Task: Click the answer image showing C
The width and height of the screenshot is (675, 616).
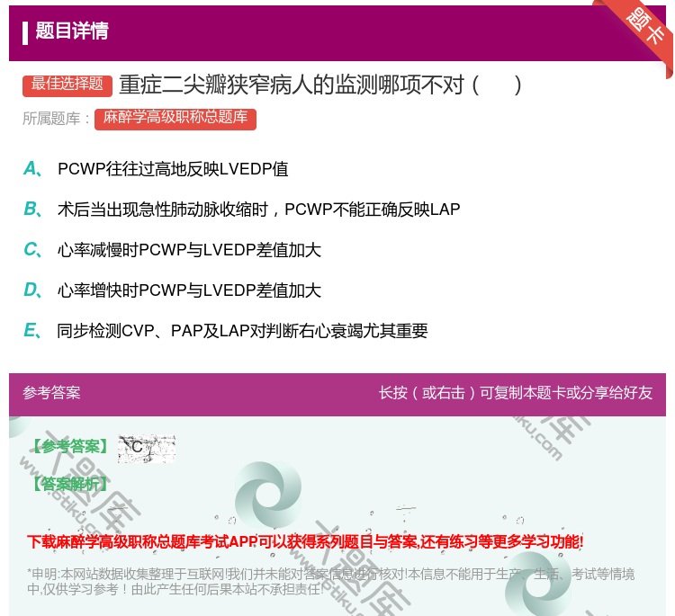Action: pos(147,448)
